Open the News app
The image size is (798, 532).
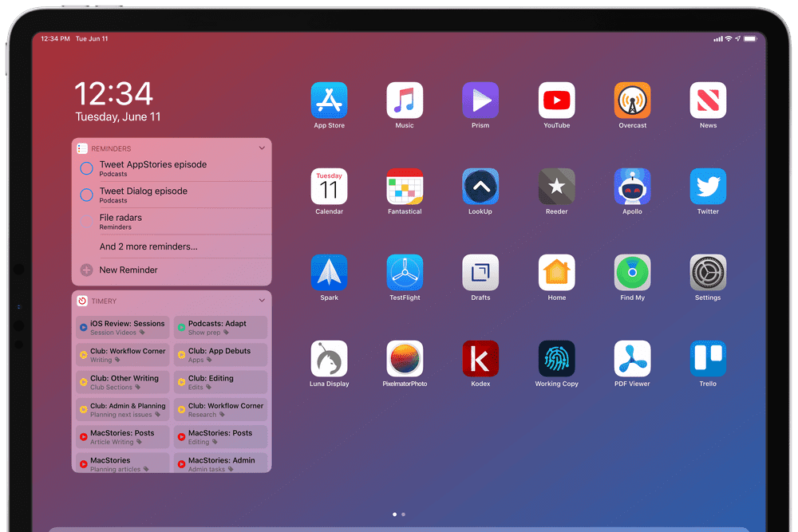pyautogui.click(x=708, y=100)
